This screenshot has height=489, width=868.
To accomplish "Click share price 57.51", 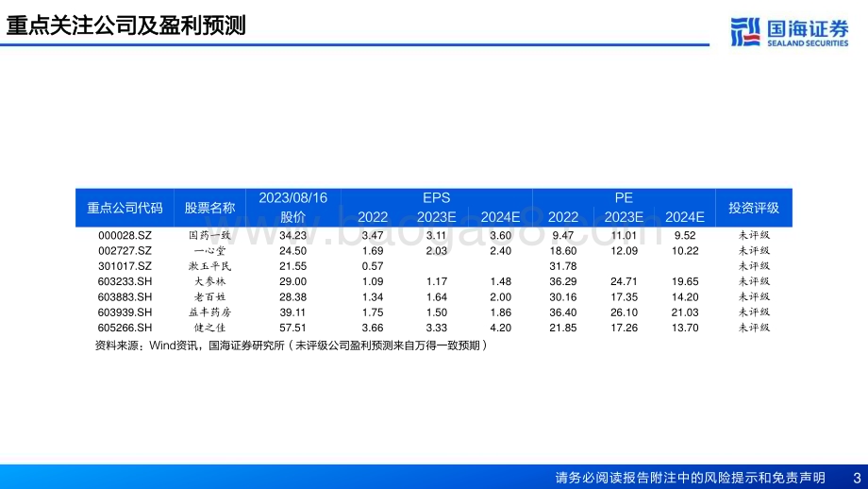I will coord(292,328).
